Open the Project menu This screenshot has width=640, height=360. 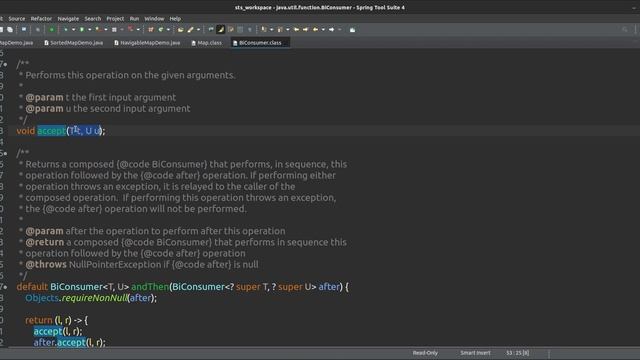(x=115, y=19)
